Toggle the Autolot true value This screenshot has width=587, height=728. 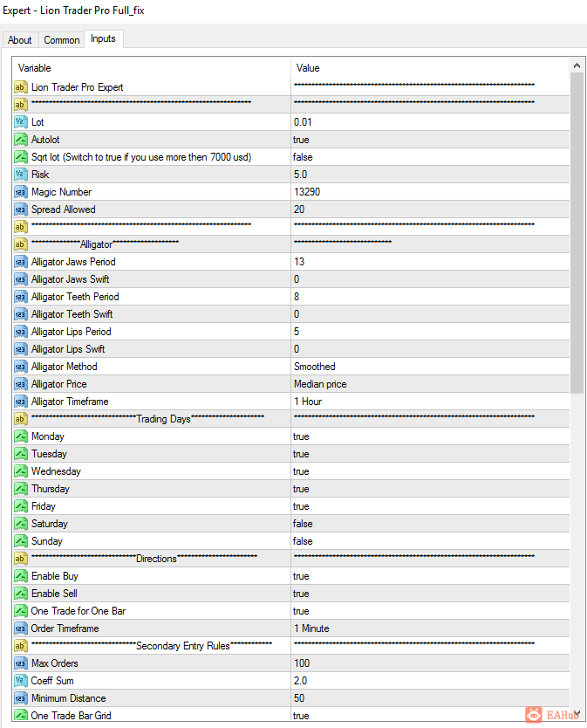point(430,140)
